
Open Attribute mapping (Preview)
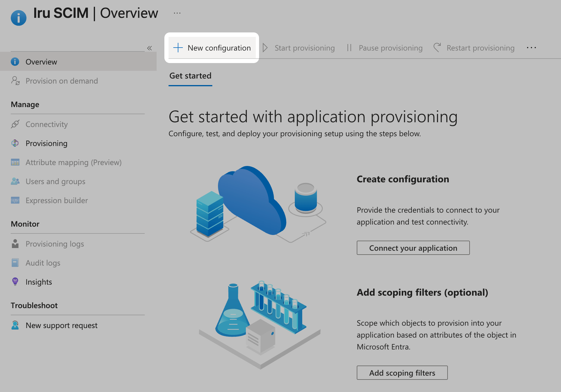74,162
